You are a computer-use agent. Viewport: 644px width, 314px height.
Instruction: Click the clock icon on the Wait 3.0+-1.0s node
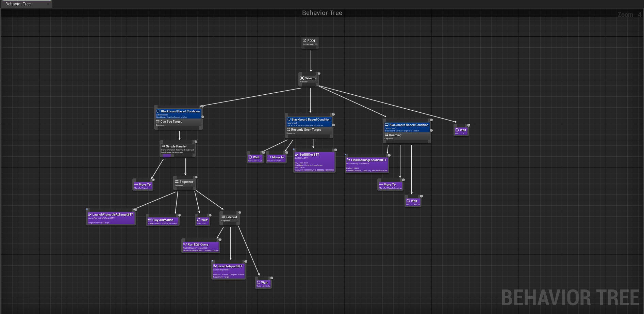point(250,157)
